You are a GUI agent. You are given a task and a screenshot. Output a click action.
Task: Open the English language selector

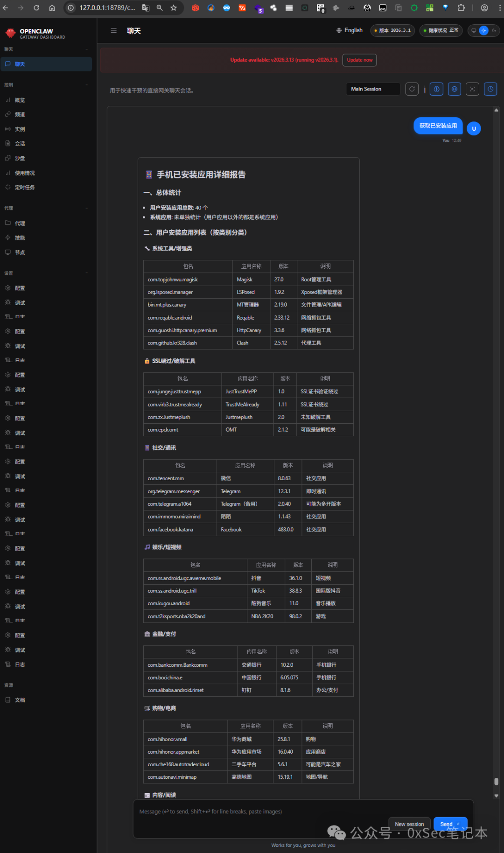[x=349, y=30]
